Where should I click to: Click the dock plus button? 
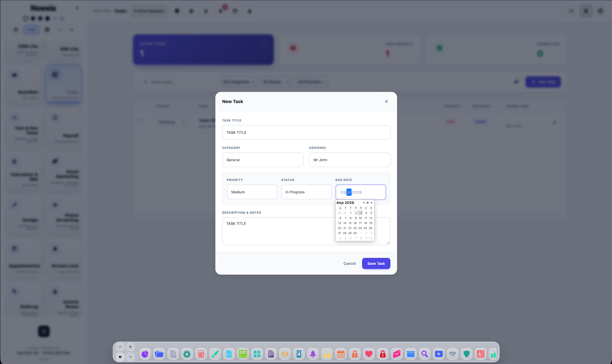tap(130, 347)
